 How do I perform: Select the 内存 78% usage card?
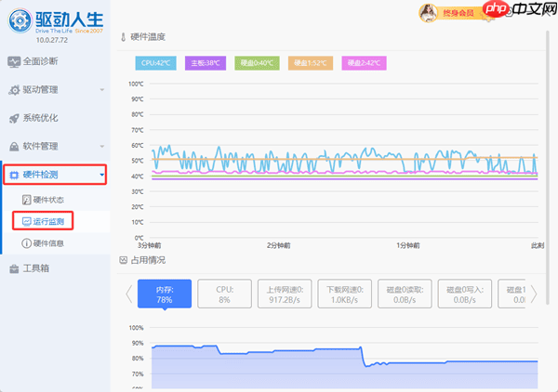(x=165, y=294)
